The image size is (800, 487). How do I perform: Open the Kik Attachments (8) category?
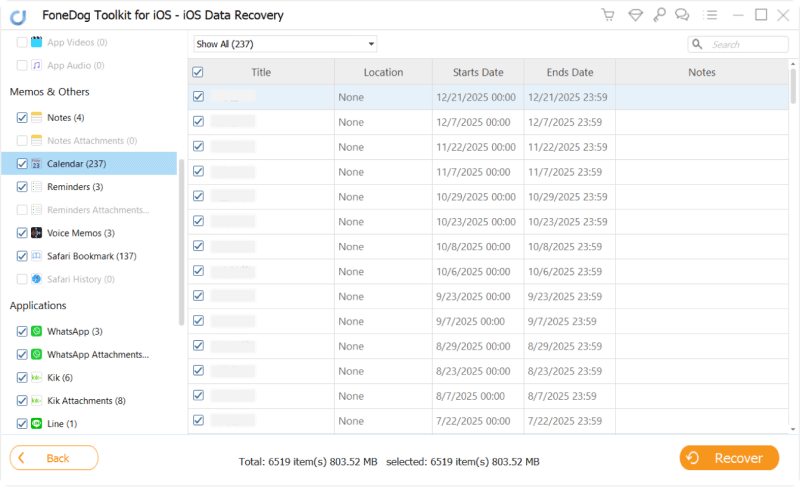(86, 400)
